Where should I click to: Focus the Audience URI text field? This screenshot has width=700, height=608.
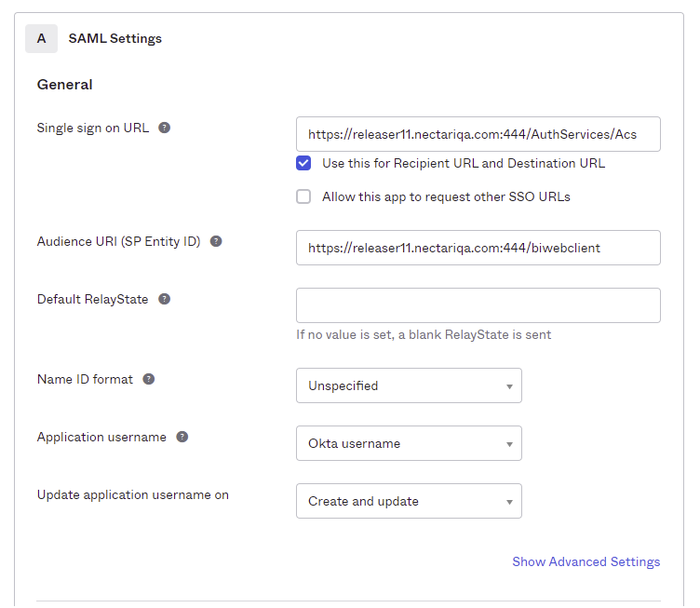pyautogui.click(x=478, y=248)
